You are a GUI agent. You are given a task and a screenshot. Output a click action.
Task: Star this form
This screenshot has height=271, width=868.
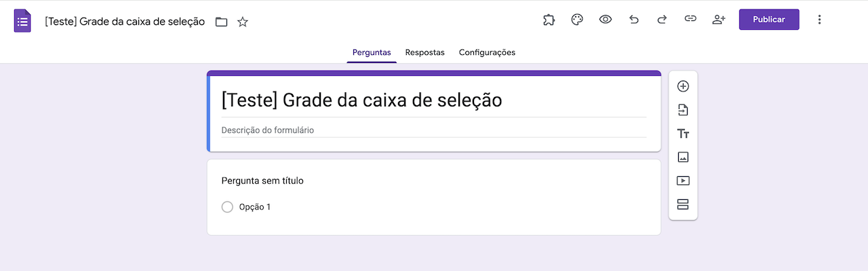pyautogui.click(x=243, y=22)
